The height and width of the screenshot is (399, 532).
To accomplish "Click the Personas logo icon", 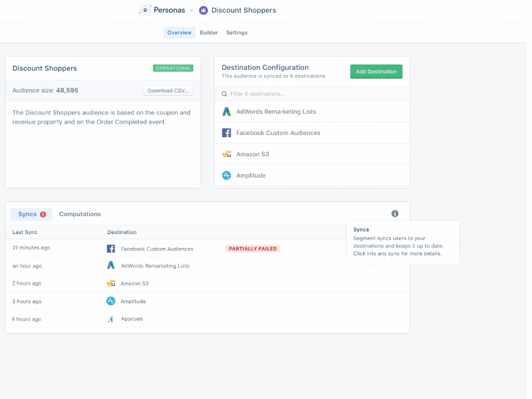I will (145, 10).
